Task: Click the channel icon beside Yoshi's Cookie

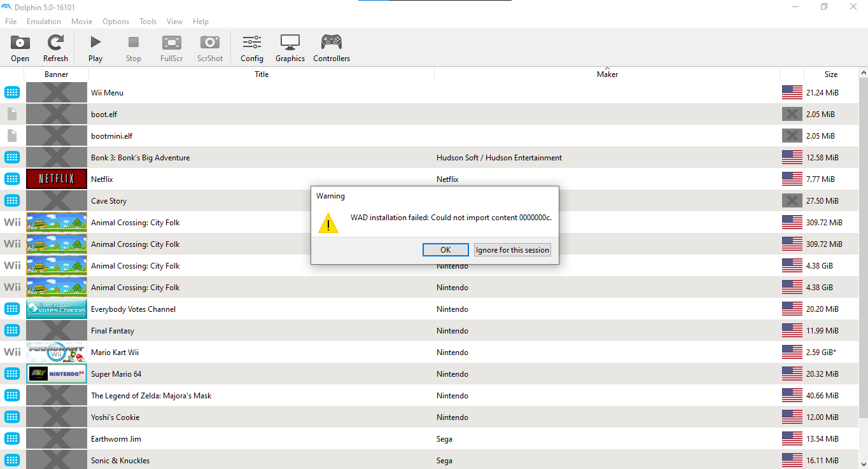Action: tap(12, 417)
